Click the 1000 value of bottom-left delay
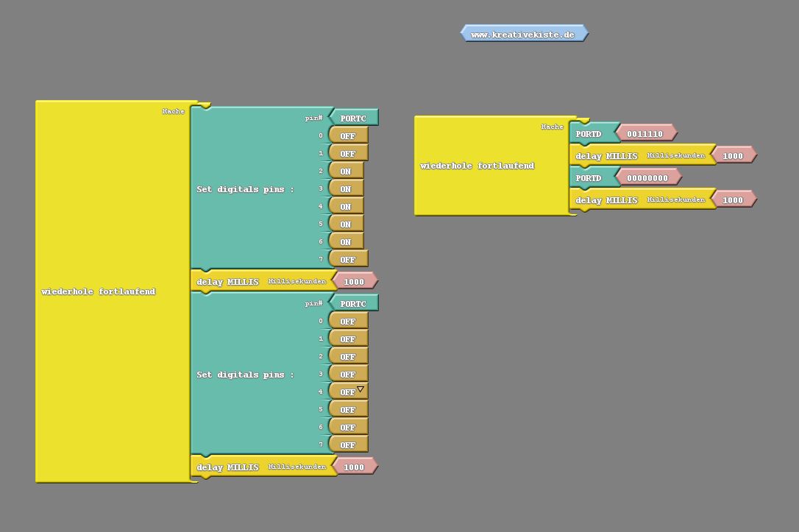 pyautogui.click(x=354, y=467)
